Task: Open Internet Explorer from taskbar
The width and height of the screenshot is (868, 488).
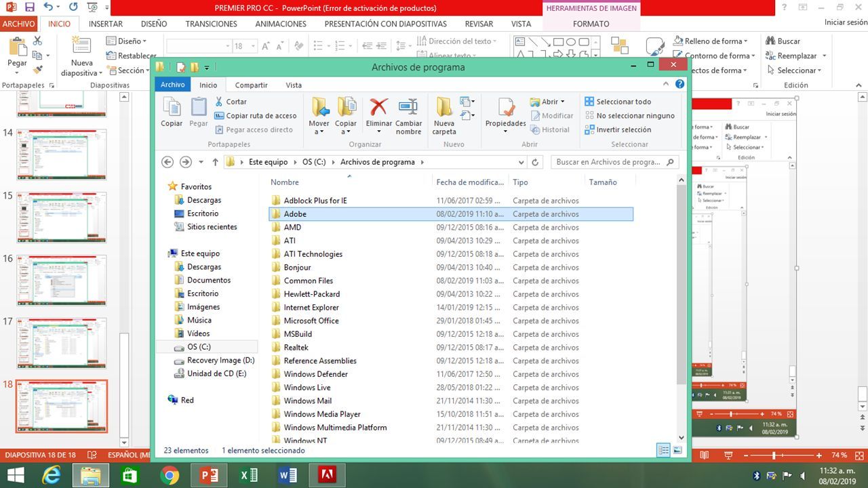Action: [51, 475]
